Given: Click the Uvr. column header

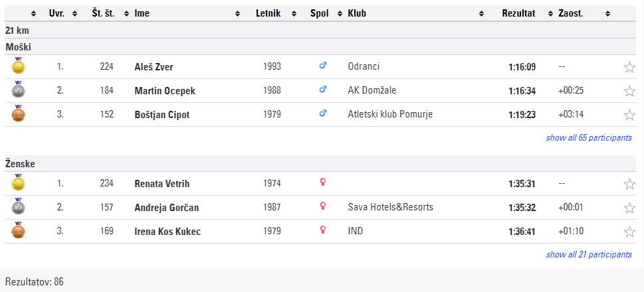Looking at the screenshot, I should tap(56, 13).
